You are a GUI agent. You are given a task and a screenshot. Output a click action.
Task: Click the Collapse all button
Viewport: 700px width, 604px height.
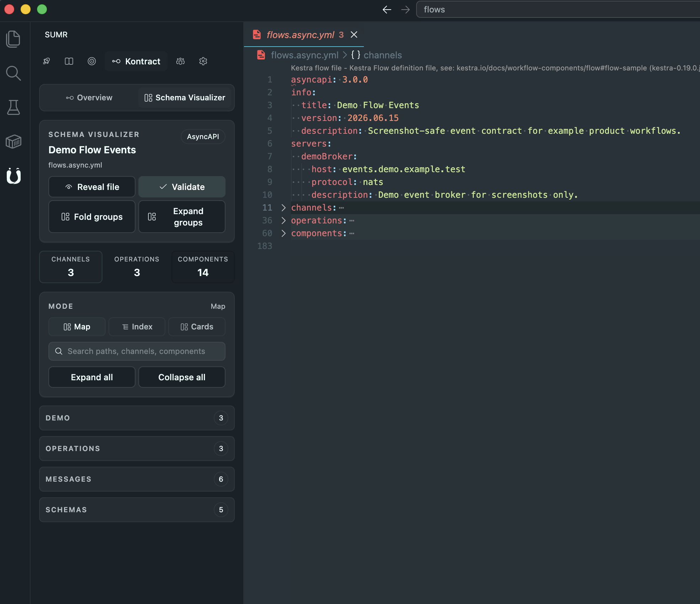182,377
